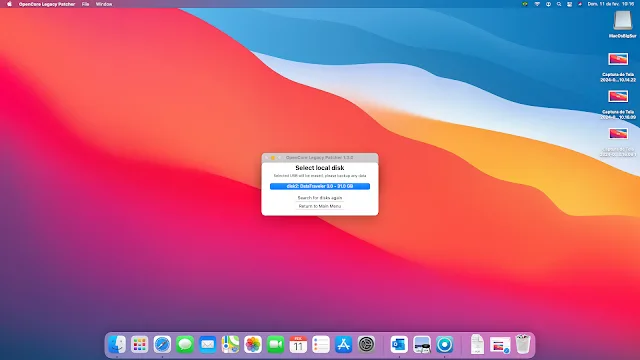Click the Siri icon in the menu bar

click(580, 4)
